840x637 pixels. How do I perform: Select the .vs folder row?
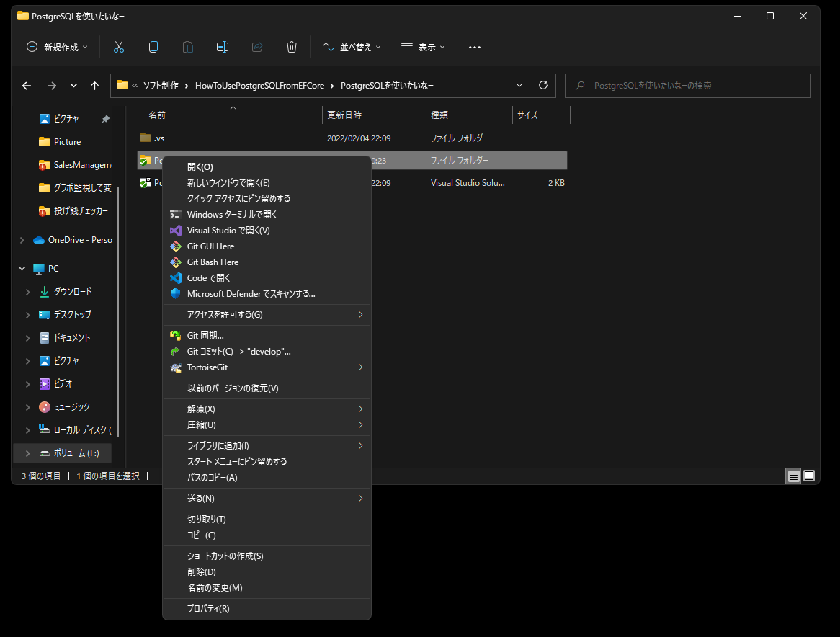point(352,138)
